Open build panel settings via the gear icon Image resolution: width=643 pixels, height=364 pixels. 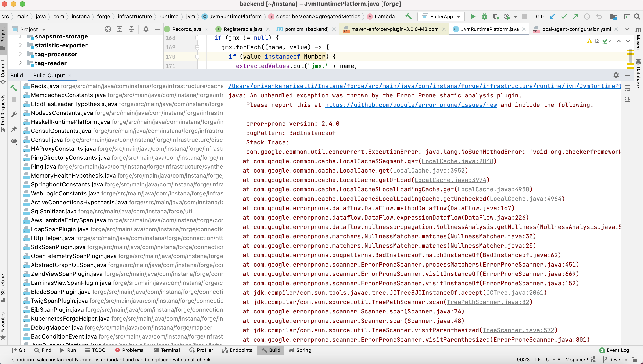616,75
